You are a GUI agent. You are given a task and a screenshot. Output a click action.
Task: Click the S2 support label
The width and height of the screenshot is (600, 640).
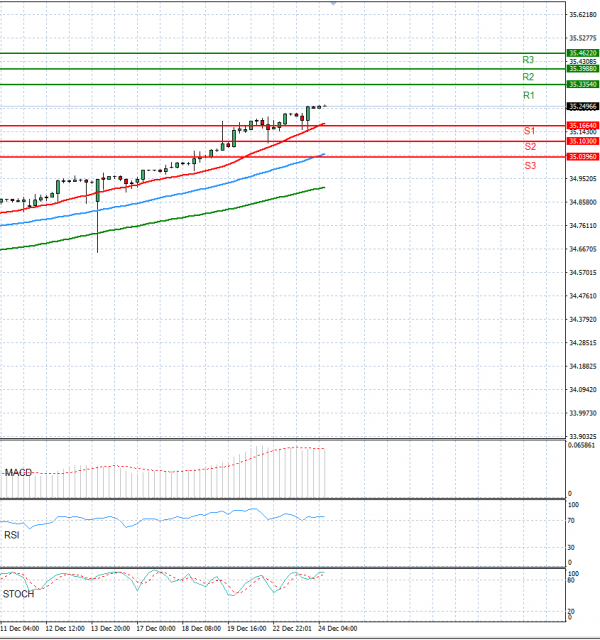point(530,147)
